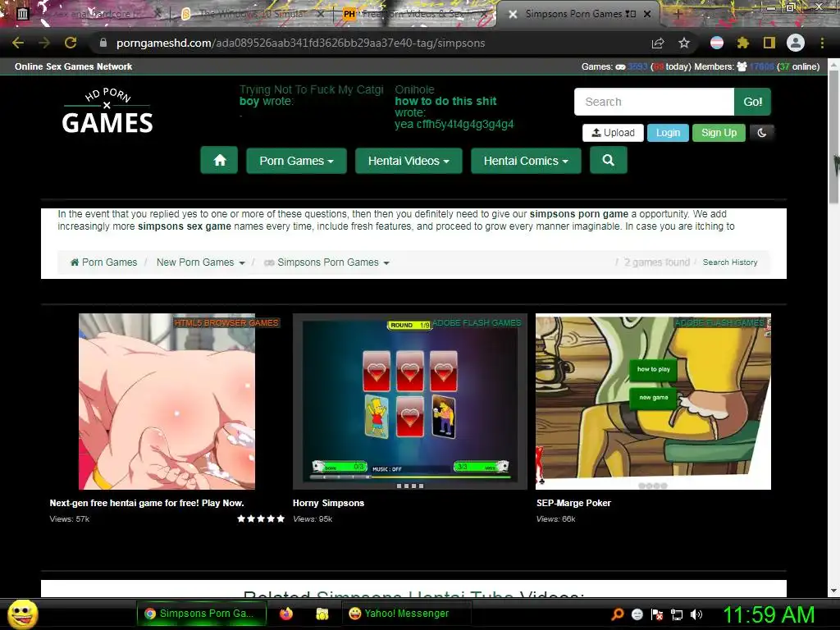Viewport: 840px width, 630px height.
Task: Click the HTML5 BROWSER GAMES label
Action: [x=226, y=322]
